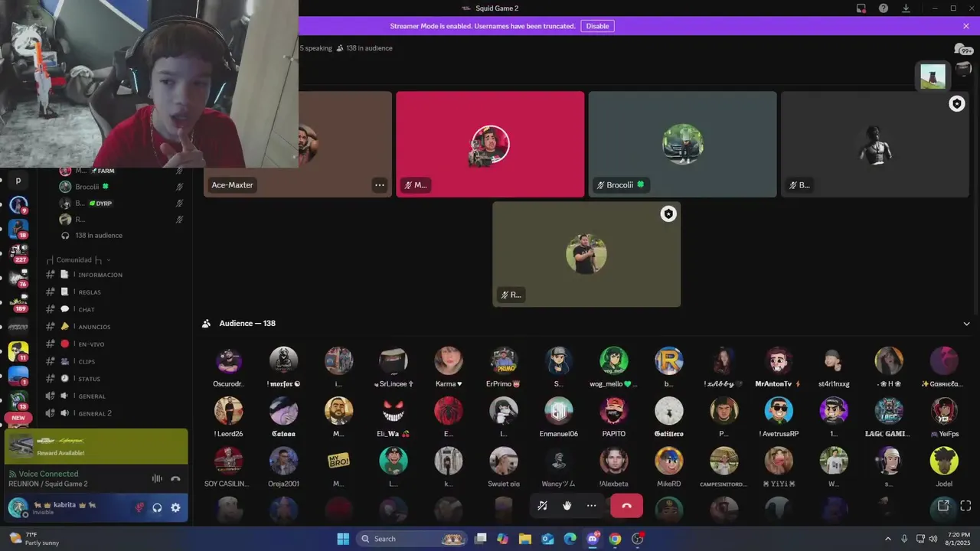The width and height of the screenshot is (980, 551).
Task: Collapse the Comunidad category
Action: click(x=79, y=259)
